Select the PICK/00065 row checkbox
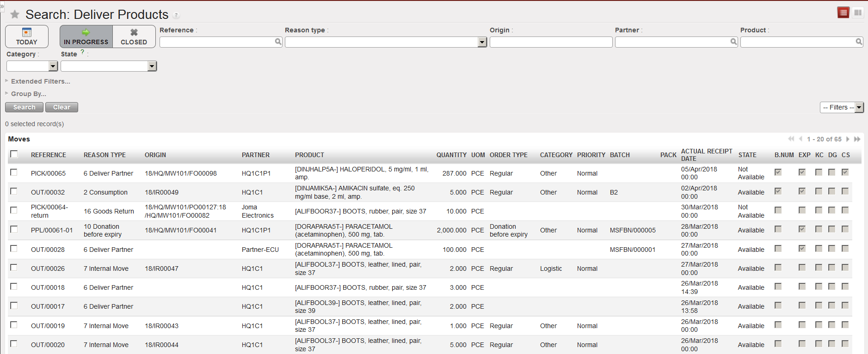This screenshot has height=354, width=868. point(14,172)
